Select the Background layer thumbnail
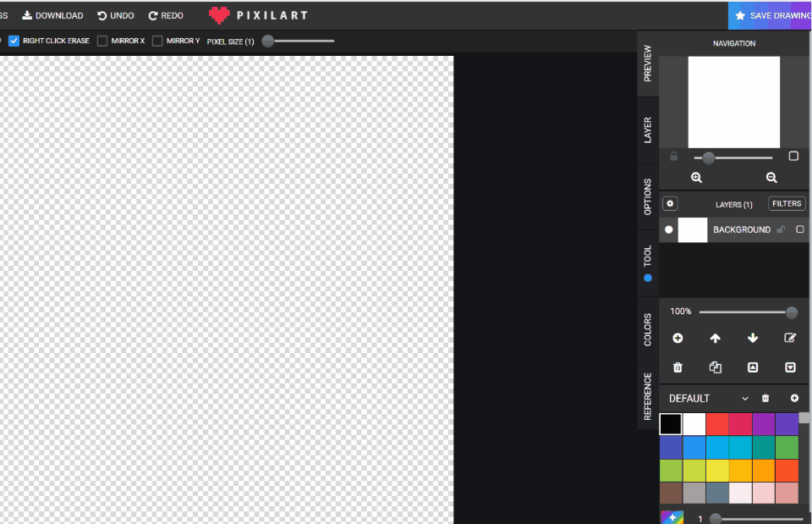Image resolution: width=812 pixels, height=524 pixels. (693, 230)
